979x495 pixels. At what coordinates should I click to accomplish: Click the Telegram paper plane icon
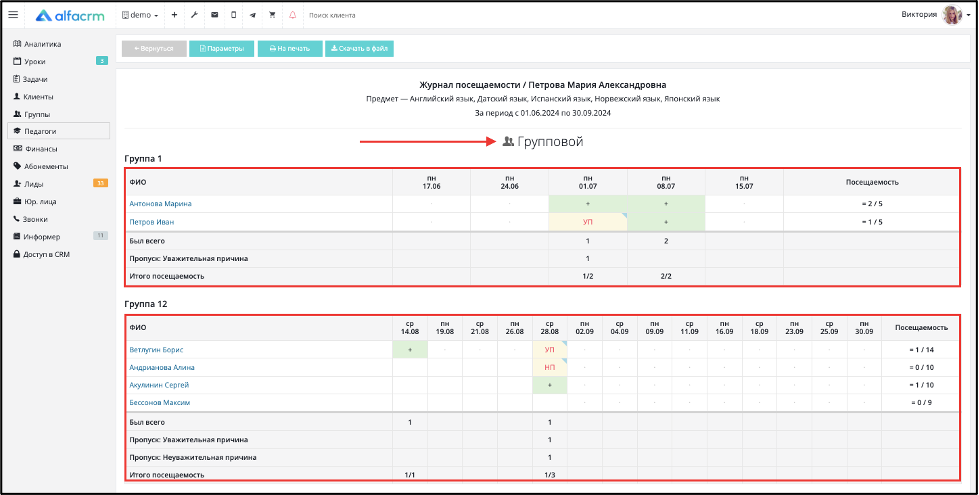[x=253, y=15]
